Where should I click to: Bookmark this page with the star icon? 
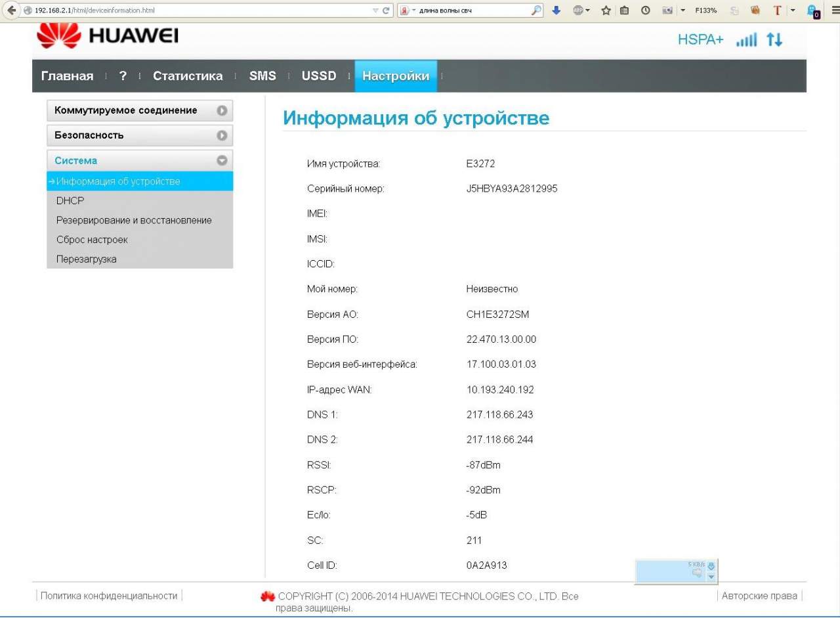click(606, 11)
